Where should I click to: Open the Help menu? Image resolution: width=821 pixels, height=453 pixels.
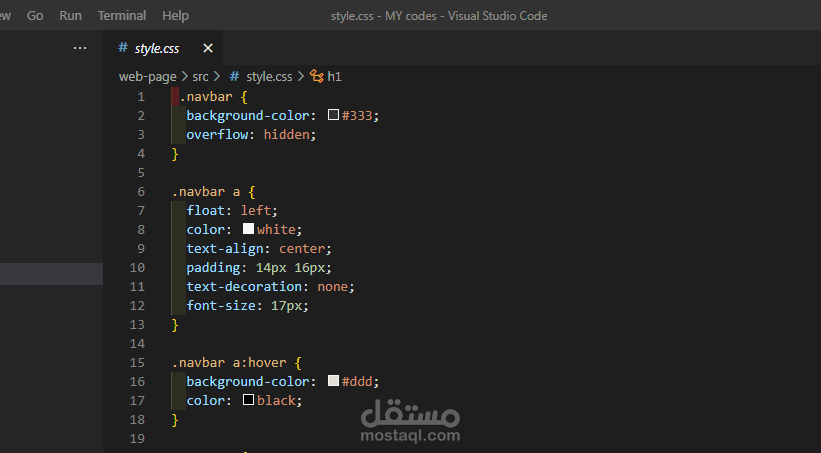point(175,16)
